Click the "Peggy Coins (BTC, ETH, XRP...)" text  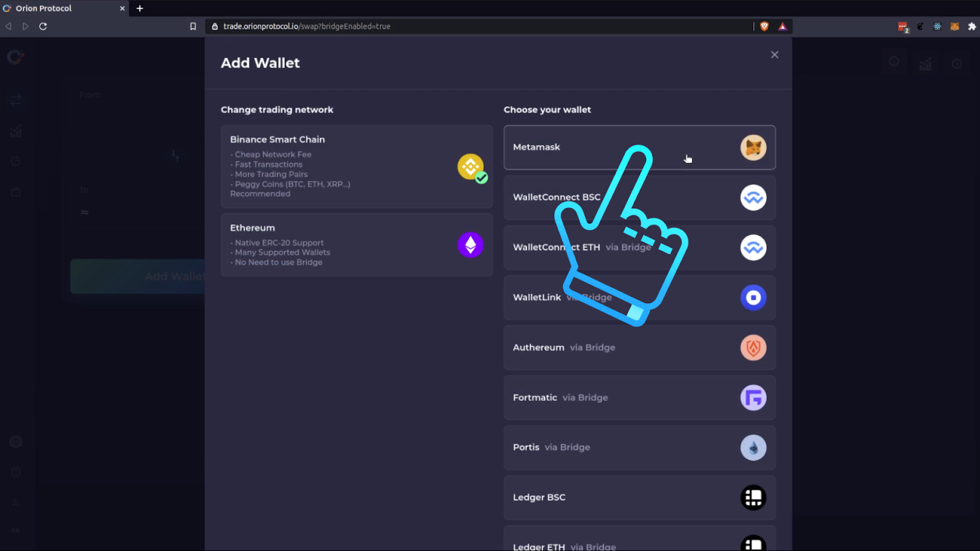click(293, 184)
